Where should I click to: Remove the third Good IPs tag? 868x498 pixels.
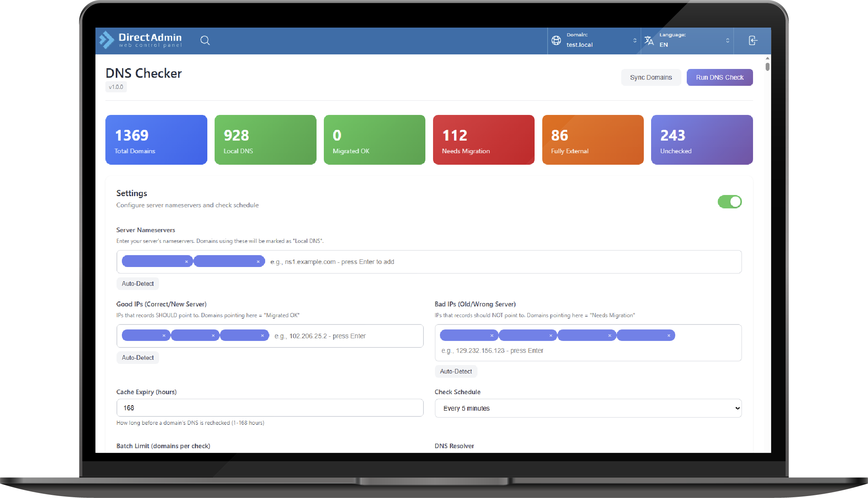coord(263,336)
